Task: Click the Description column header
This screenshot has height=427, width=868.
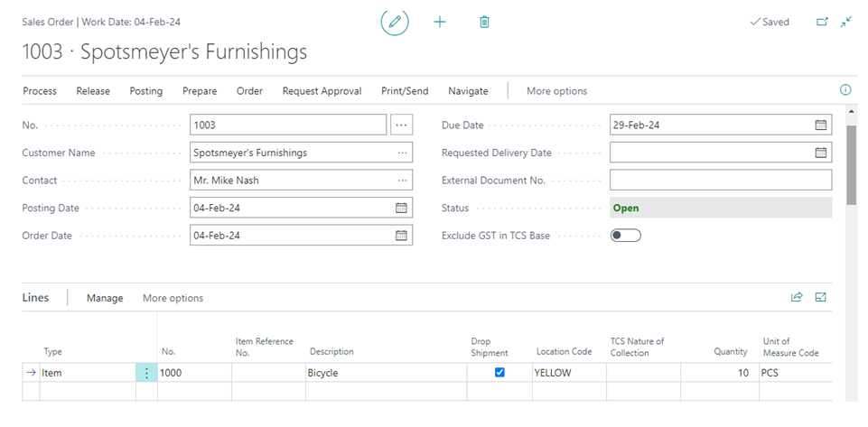Action: click(x=331, y=352)
